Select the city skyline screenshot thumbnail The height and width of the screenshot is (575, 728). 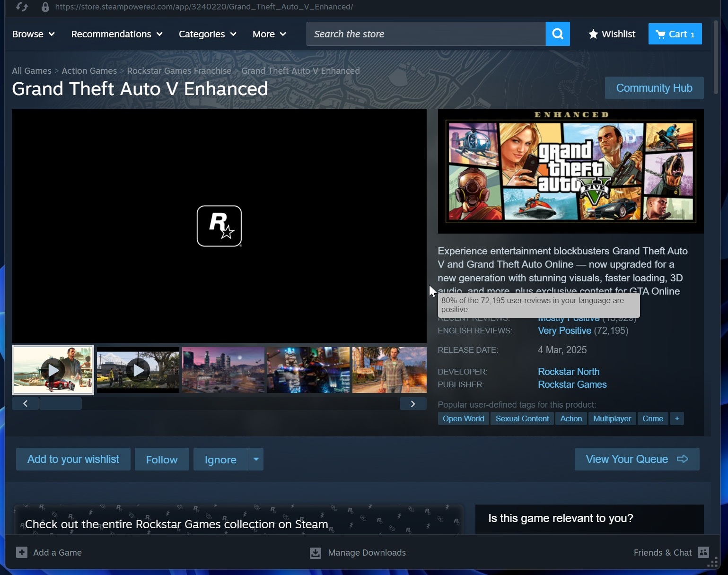tap(223, 370)
